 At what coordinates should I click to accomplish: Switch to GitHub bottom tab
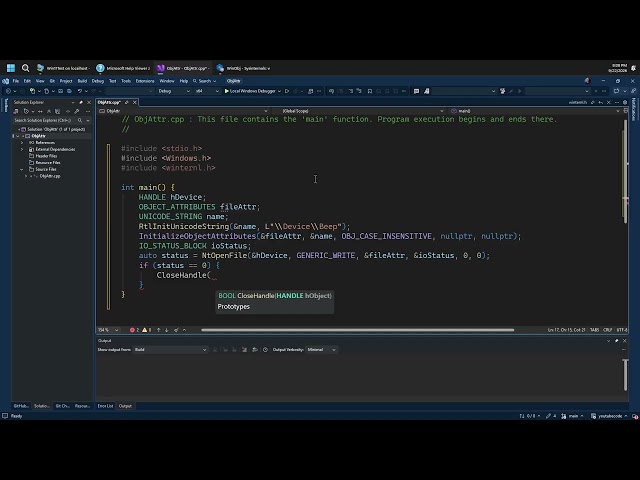point(21,406)
